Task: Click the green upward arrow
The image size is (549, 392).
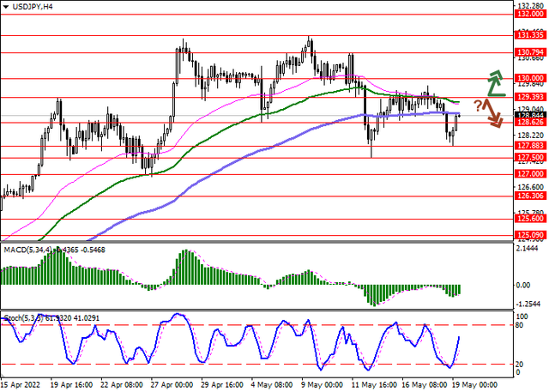Action: point(496,81)
